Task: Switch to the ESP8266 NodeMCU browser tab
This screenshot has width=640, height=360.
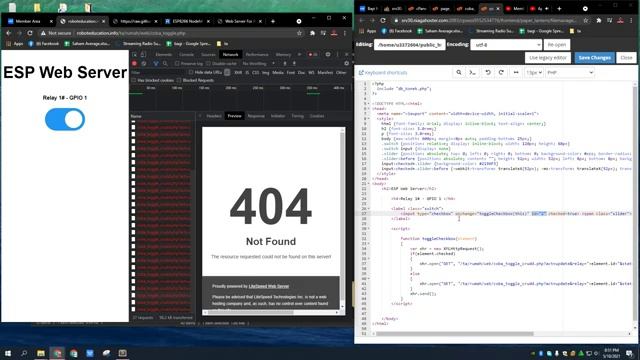Action: click(187, 21)
